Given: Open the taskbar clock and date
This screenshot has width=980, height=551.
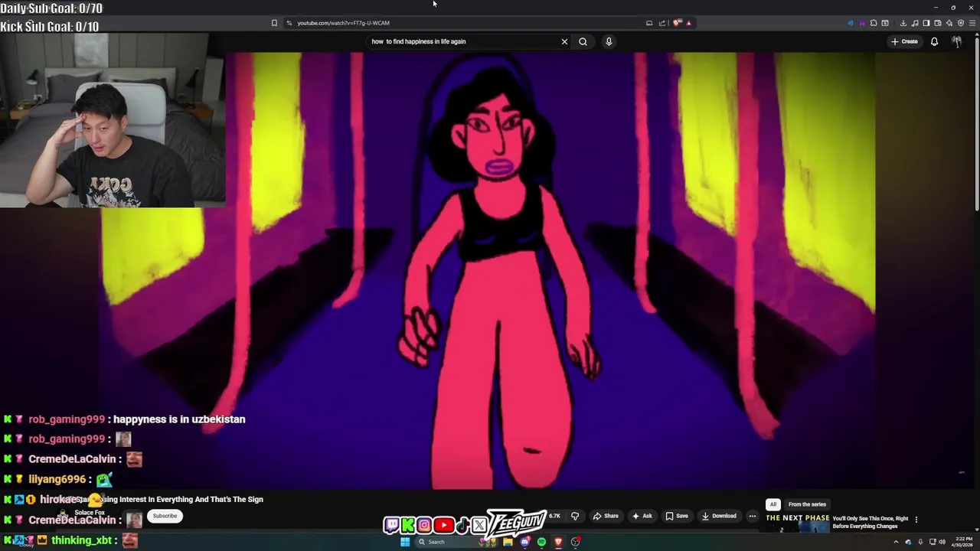Looking at the screenshot, I should click(962, 542).
